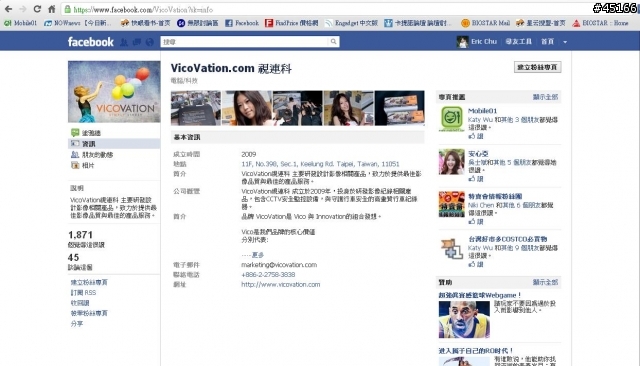Reload the page with the refresh icon

tap(37, 9)
